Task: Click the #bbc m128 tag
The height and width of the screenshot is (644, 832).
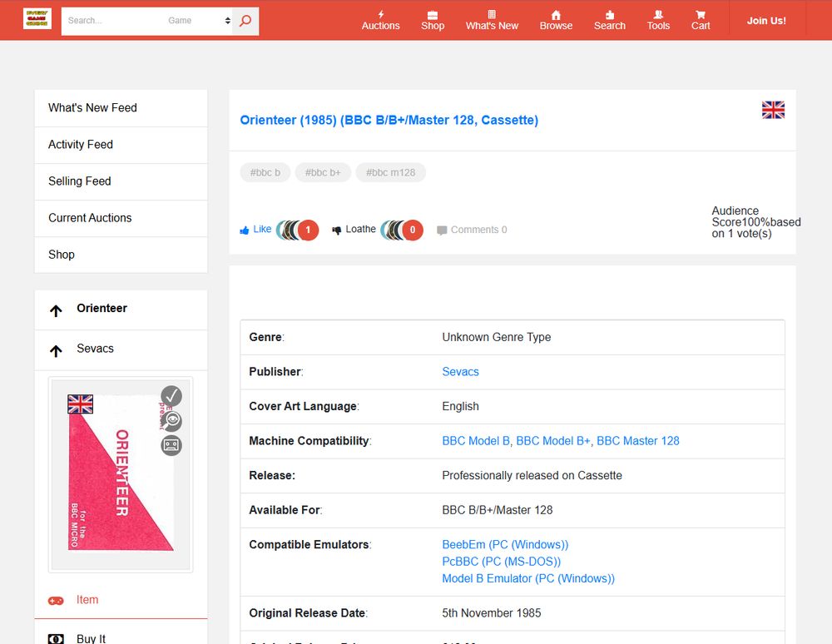Action: tap(390, 172)
